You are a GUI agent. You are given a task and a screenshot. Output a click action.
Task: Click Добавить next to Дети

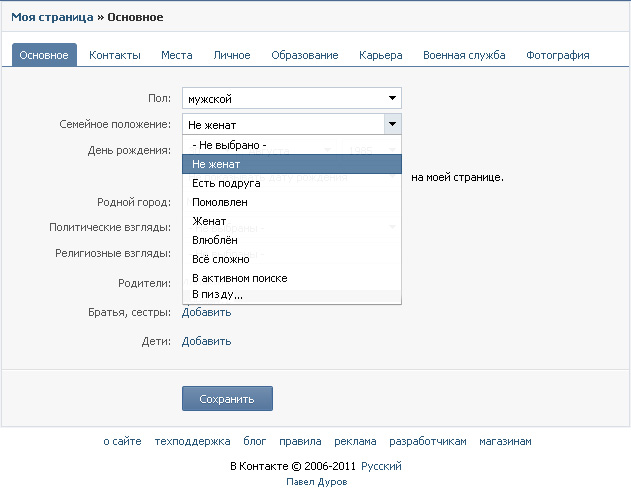206,341
